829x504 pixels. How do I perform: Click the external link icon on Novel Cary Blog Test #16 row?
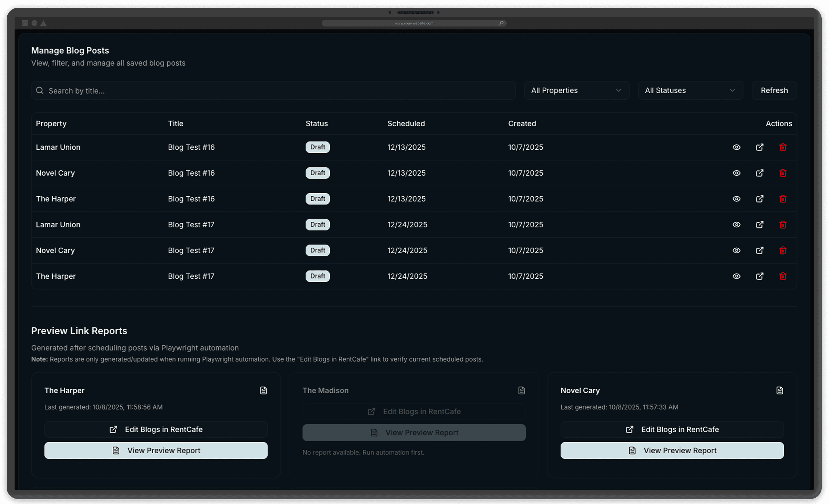click(x=760, y=173)
